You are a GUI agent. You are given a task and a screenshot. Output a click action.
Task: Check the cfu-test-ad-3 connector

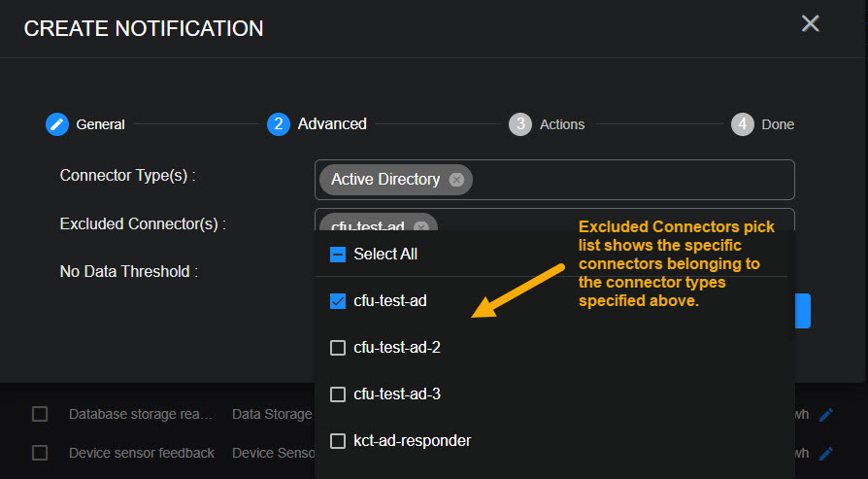click(338, 394)
